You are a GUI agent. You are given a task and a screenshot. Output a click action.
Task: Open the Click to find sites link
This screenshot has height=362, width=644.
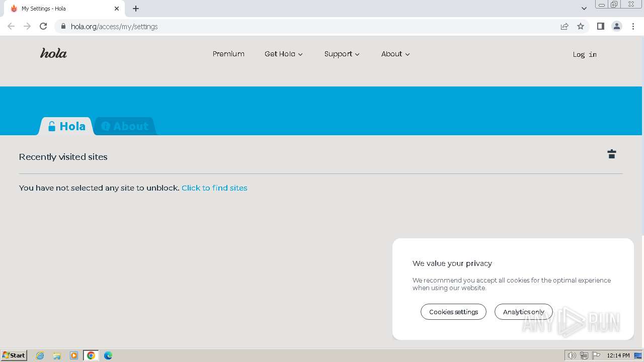214,188
